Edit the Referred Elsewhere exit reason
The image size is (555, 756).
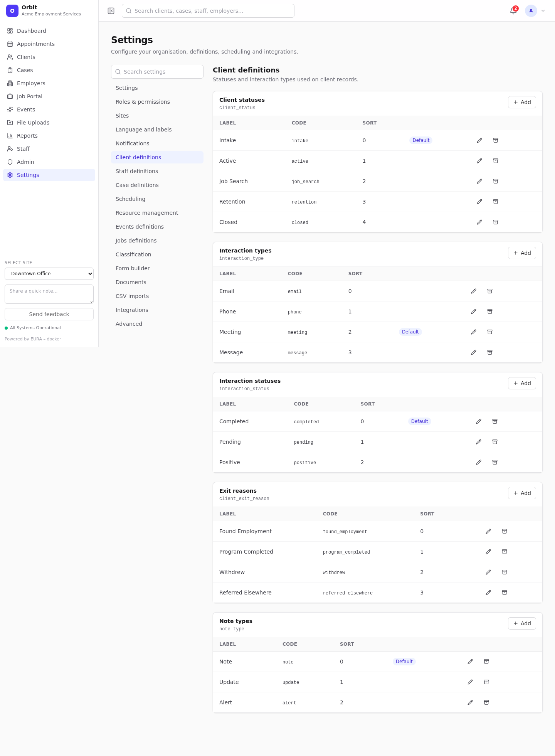click(x=488, y=593)
